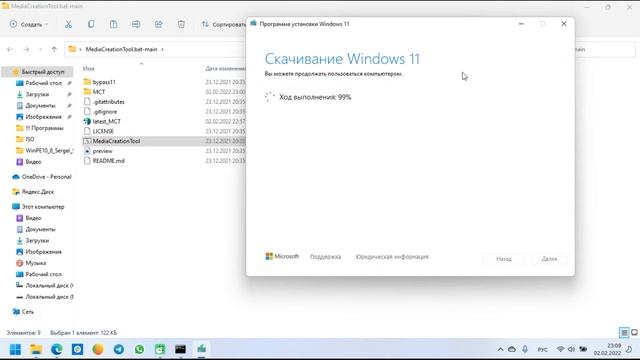Screen dimensions: 640x360
Task: Open pinned Документы under quick access
Action: [x=40, y=106]
